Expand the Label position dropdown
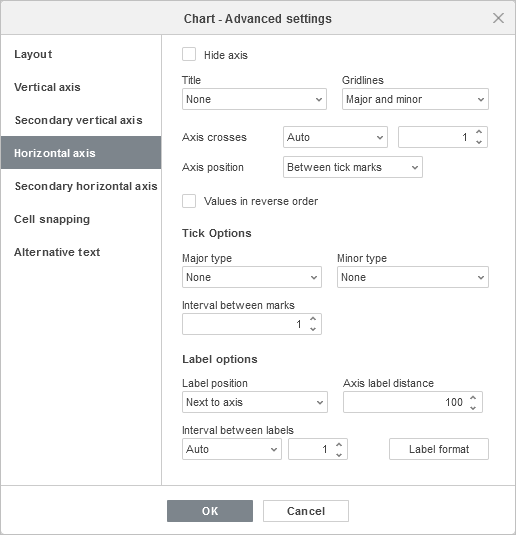 pyautogui.click(x=255, y=402)
